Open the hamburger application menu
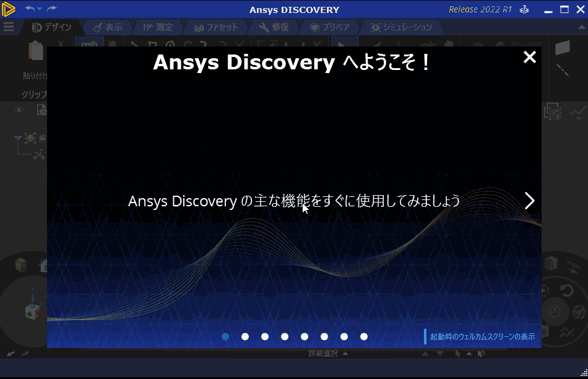588x379 pixels. point(8,27)
